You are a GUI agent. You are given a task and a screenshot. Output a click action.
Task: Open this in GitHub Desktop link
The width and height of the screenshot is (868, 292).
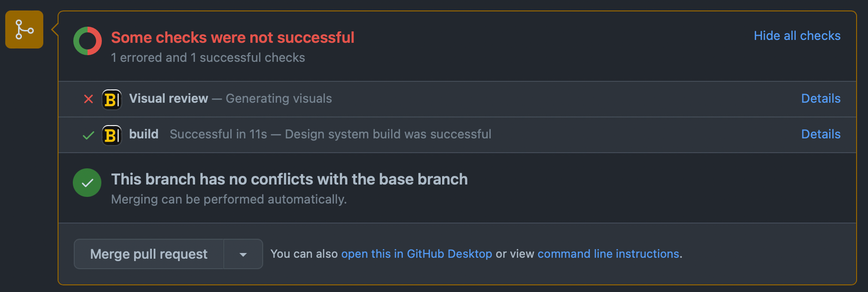pyautogui.click(x=416, y=254)
